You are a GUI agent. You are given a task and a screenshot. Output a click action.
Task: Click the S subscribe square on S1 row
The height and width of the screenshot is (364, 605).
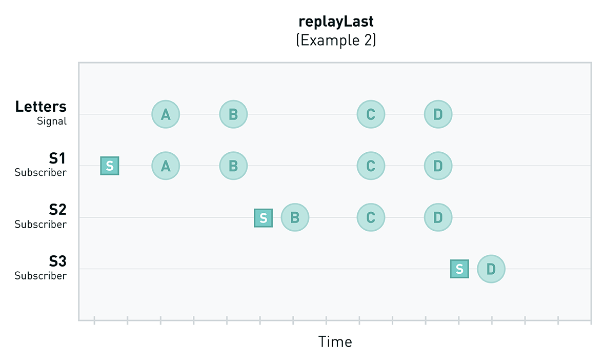pos(110,166)
